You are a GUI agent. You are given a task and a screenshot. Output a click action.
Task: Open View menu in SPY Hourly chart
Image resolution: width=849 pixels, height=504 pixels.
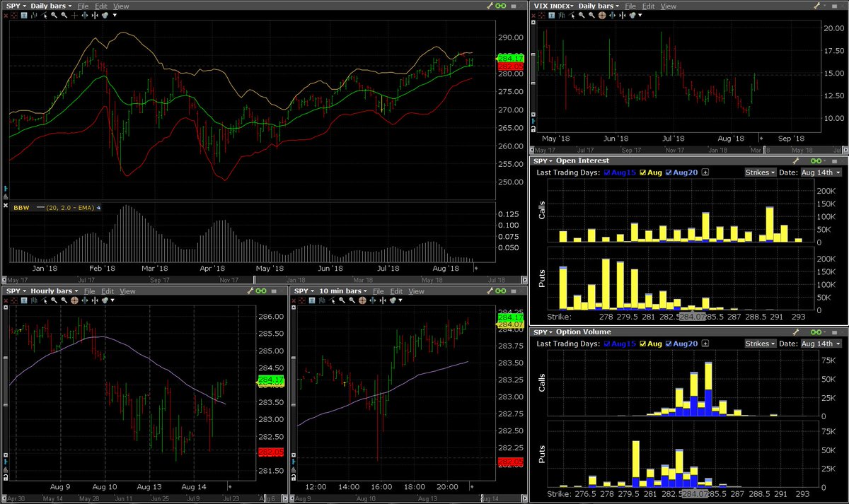pos(127,291)
